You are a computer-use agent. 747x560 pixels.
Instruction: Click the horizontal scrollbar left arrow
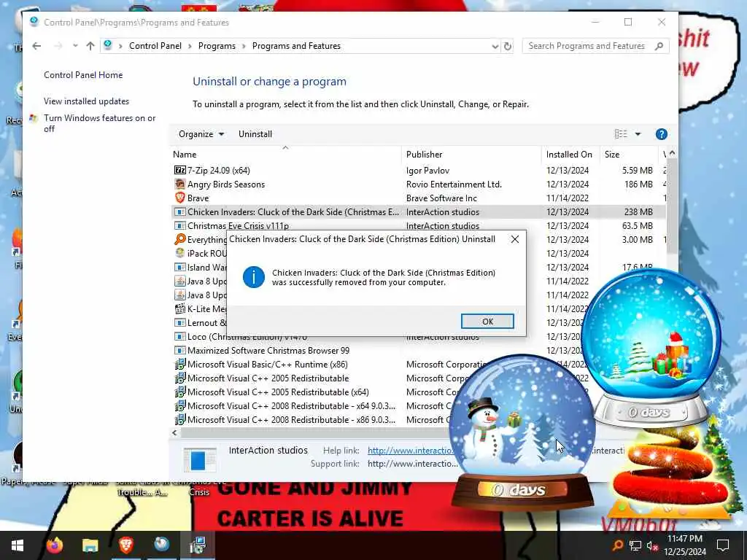coord(174,433)
